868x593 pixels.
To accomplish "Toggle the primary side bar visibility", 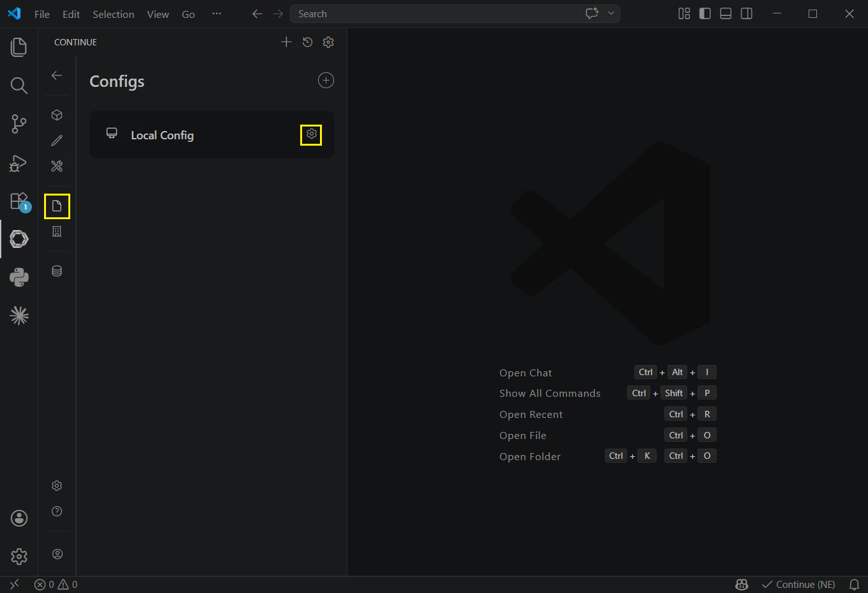I will click(705, 14).
